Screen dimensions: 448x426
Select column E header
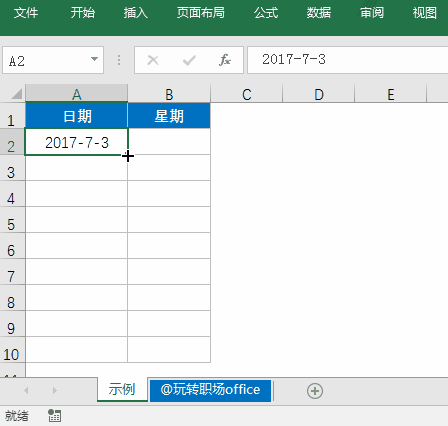pos(391,94)
